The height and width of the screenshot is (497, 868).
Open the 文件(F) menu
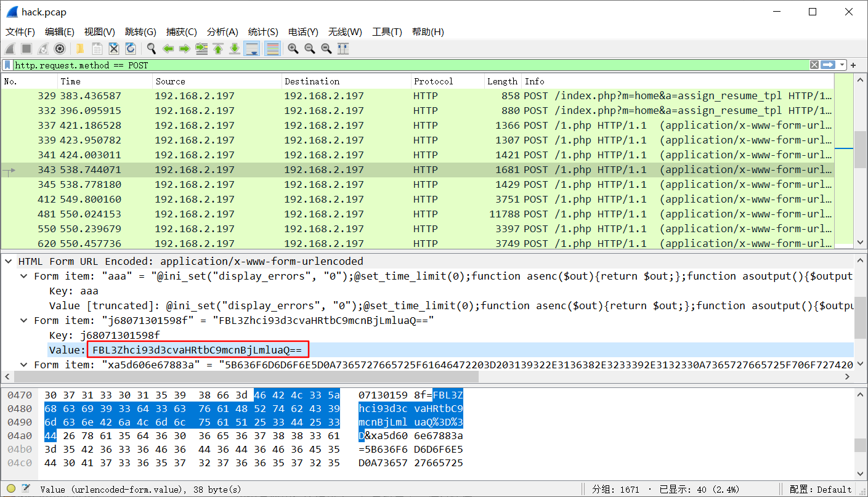coord(20,32)
